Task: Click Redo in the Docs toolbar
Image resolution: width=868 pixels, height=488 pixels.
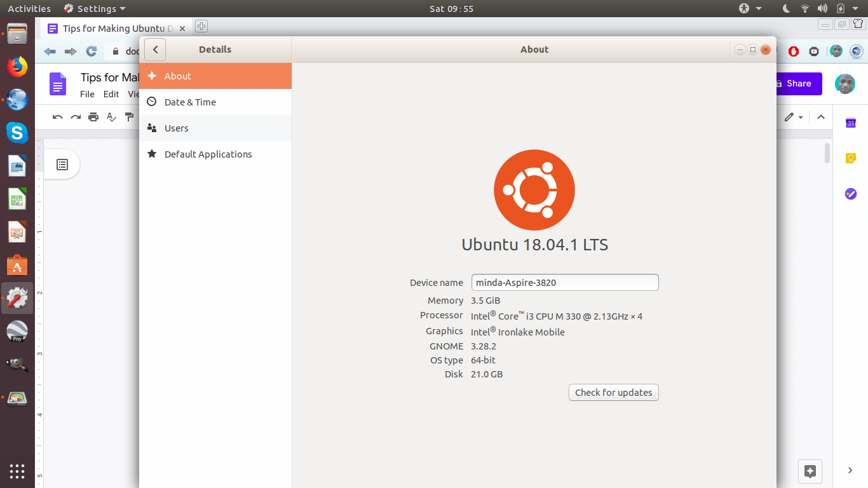Action: coord(76,117)
